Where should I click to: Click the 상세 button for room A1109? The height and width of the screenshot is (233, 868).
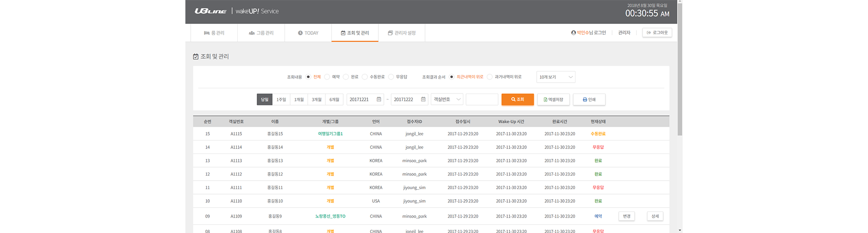pos(655,216)
